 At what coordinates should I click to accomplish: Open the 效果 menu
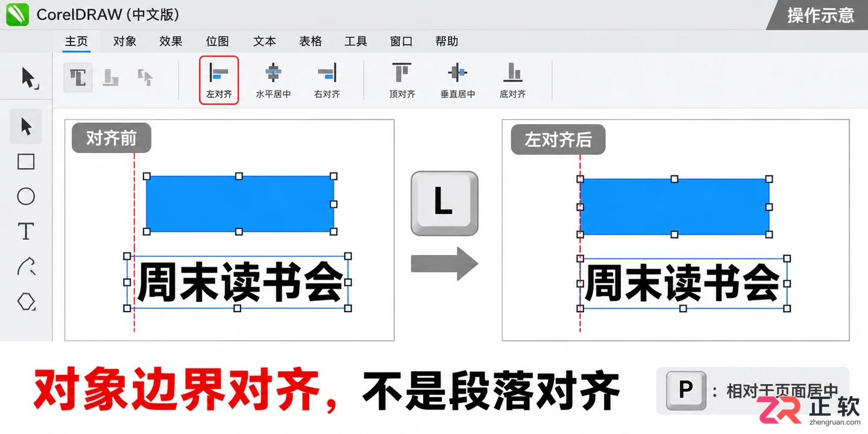pos(171,42)
